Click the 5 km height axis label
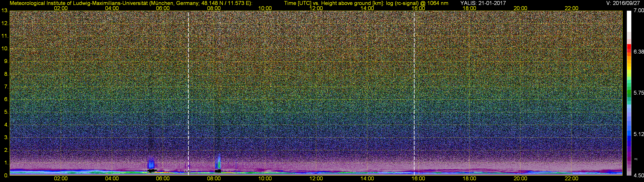This screenshot has height=182, width=644. 6,112
